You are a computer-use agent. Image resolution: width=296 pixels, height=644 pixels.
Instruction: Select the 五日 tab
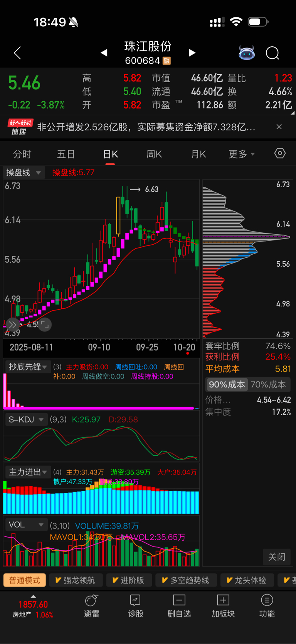pyautogui.click(x=66, y=154)
